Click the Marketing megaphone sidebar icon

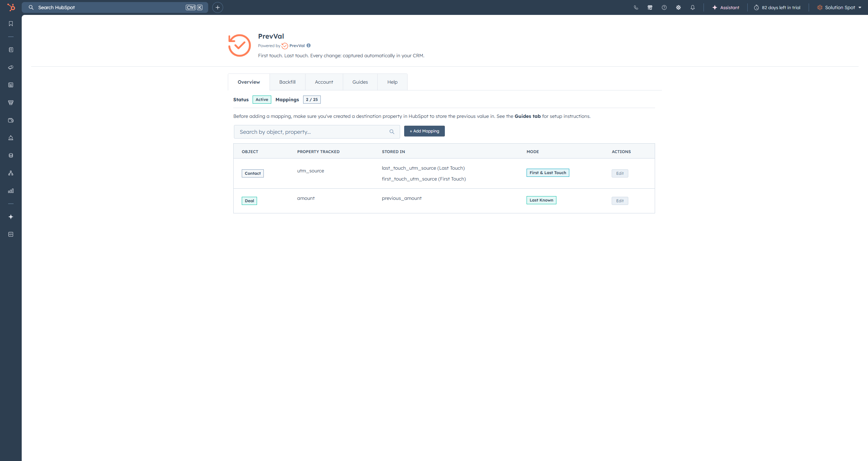(11, 67)
